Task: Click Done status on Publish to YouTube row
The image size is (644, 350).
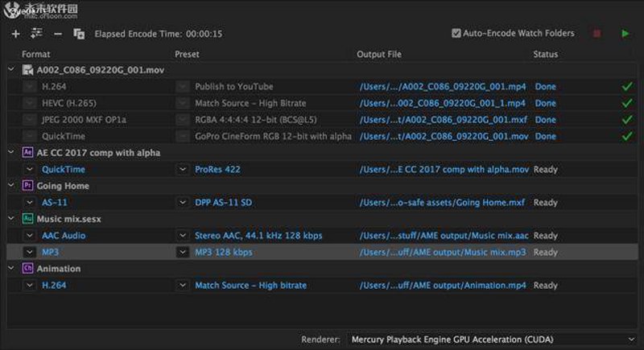Action: (x=546, y=87)
